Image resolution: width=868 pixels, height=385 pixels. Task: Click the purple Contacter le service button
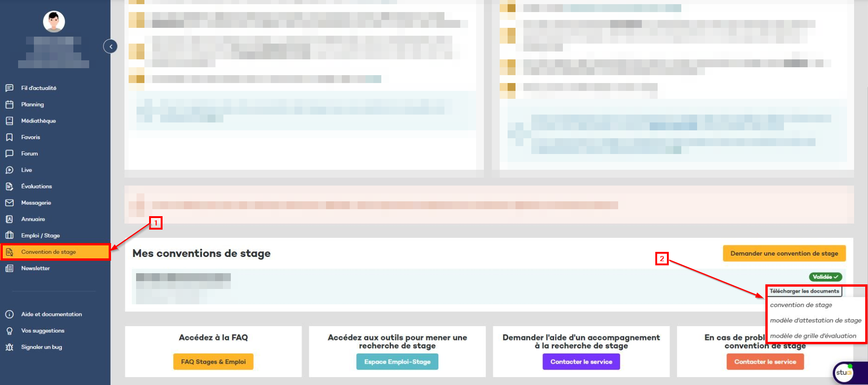[581, 362]
